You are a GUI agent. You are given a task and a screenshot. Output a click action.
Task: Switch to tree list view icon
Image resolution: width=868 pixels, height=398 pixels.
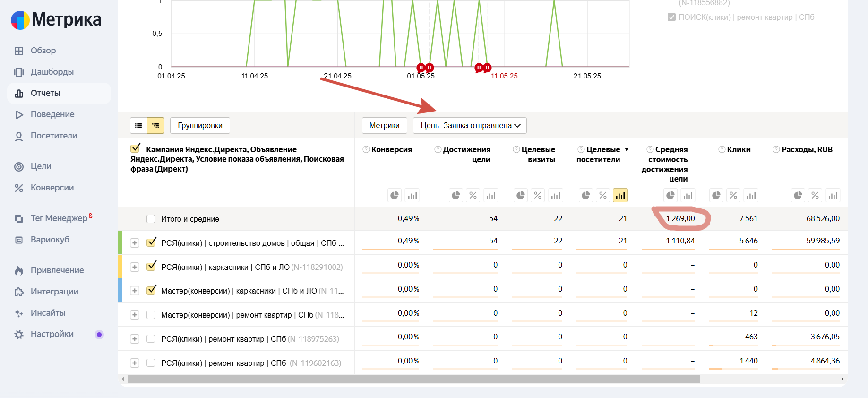click(x=156, y=126)
